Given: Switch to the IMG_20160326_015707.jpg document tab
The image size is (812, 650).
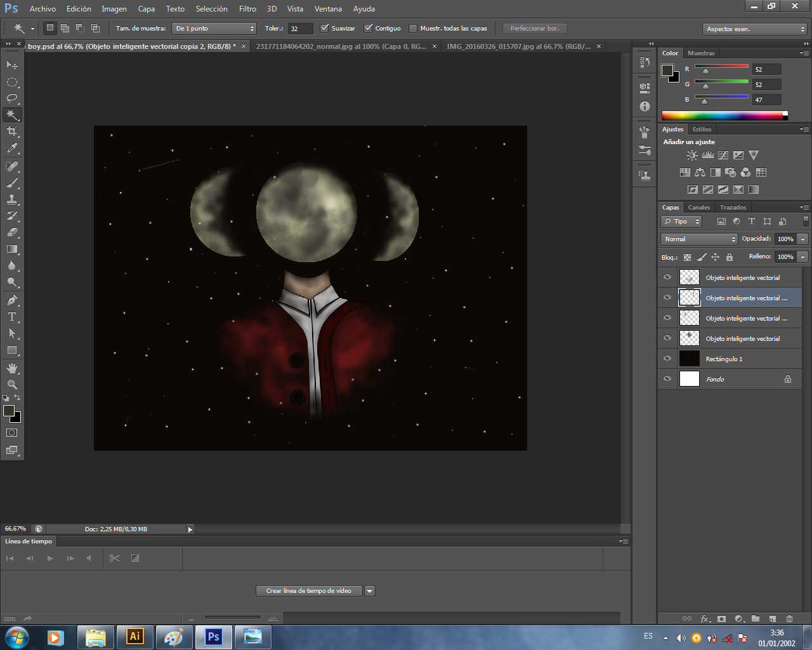Looking at the screenshot, I should click(x=518, y=46).
